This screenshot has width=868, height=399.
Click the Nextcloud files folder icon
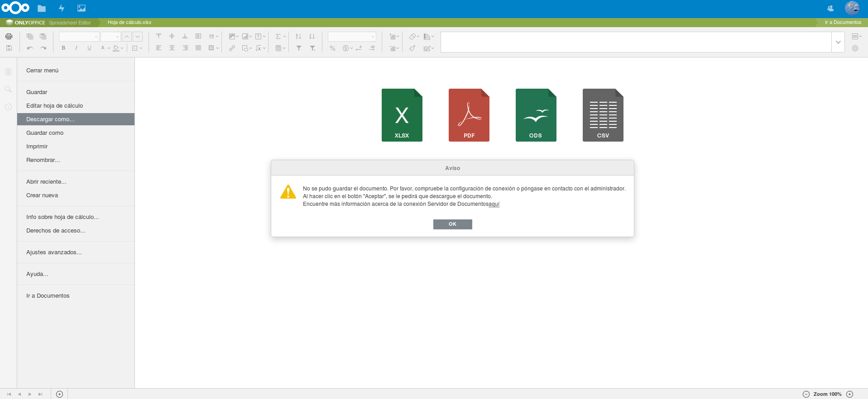click(42, 8)
